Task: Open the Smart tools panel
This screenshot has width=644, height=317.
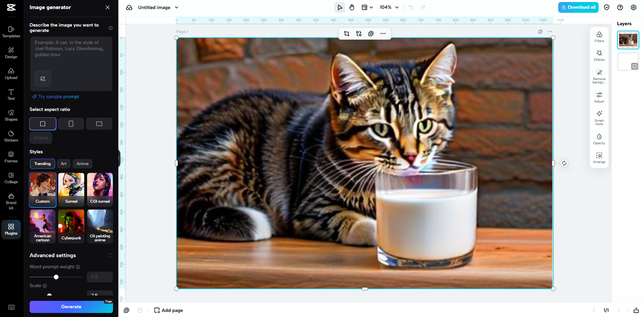Action: pos(599,117)
